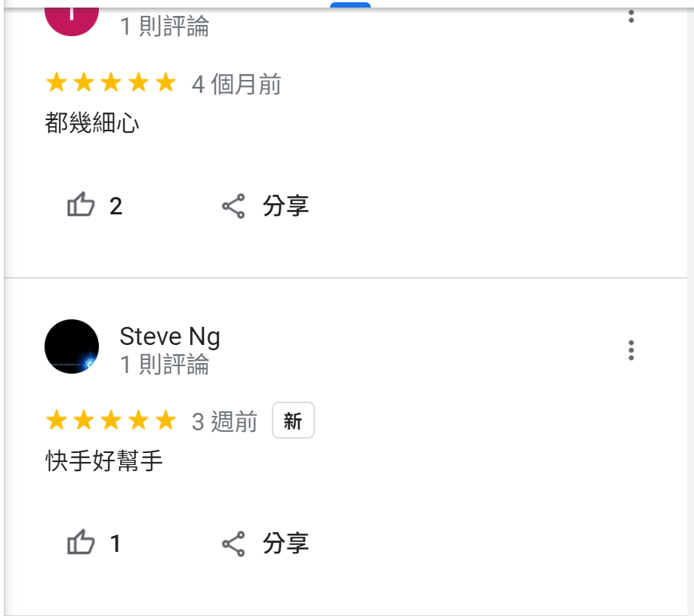Click the five-star rating beside 4 個月前

(111, 82)
